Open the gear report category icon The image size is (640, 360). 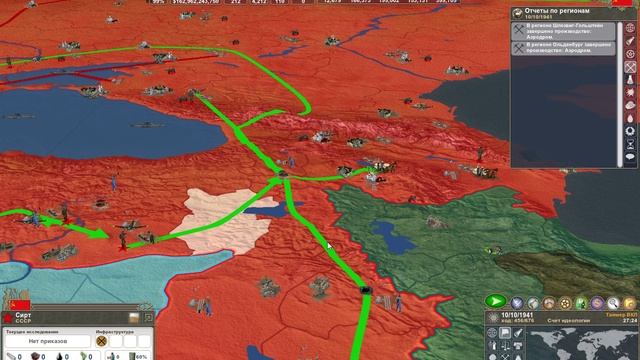coord(630,54)
